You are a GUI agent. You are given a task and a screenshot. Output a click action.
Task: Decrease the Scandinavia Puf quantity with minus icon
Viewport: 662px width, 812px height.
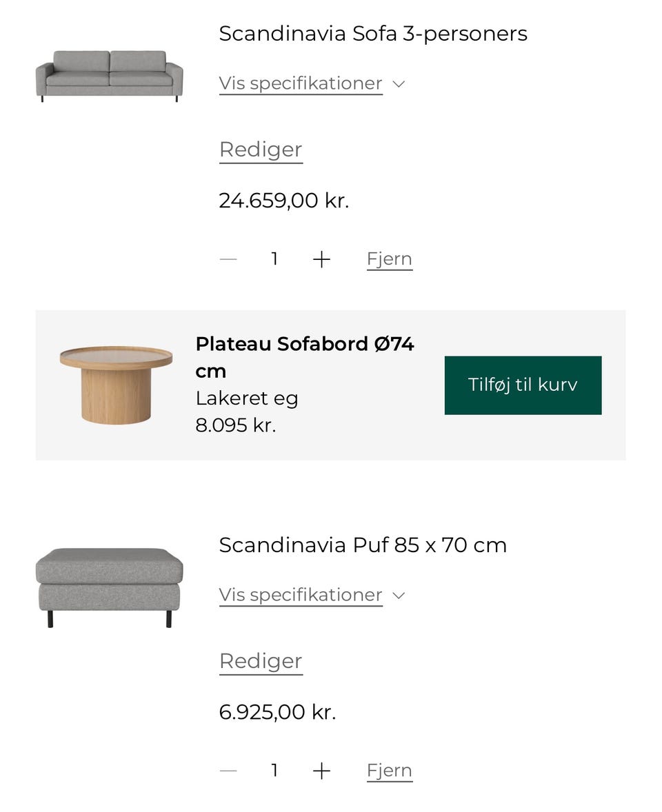[228, 771]
